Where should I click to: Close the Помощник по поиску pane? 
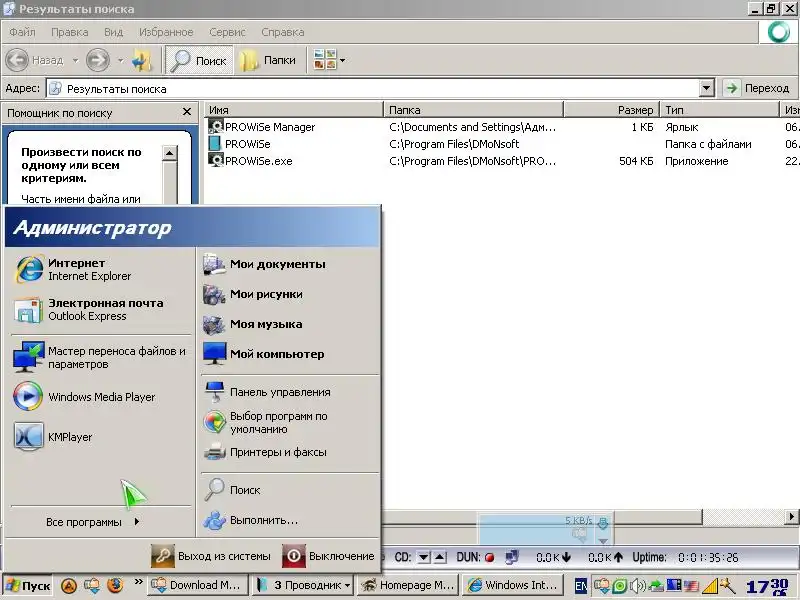187,112
